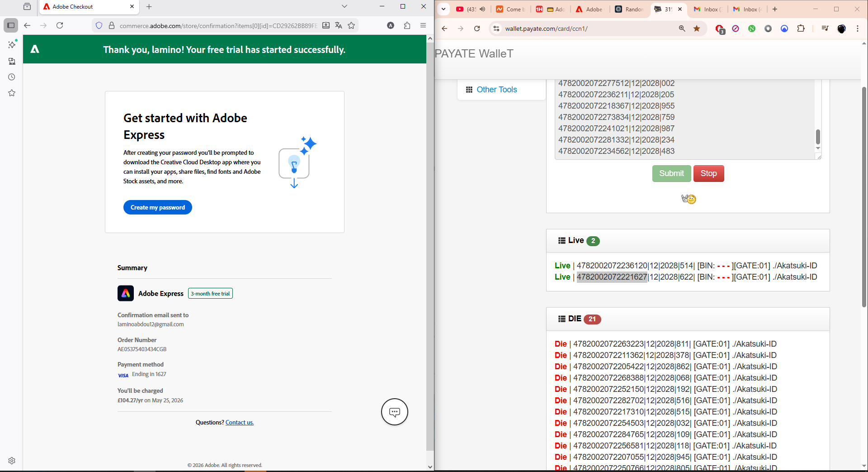Image resolution: width=868 pixels, height=472 pixels.
Task: Click the Create my password button
Action: 157,207
